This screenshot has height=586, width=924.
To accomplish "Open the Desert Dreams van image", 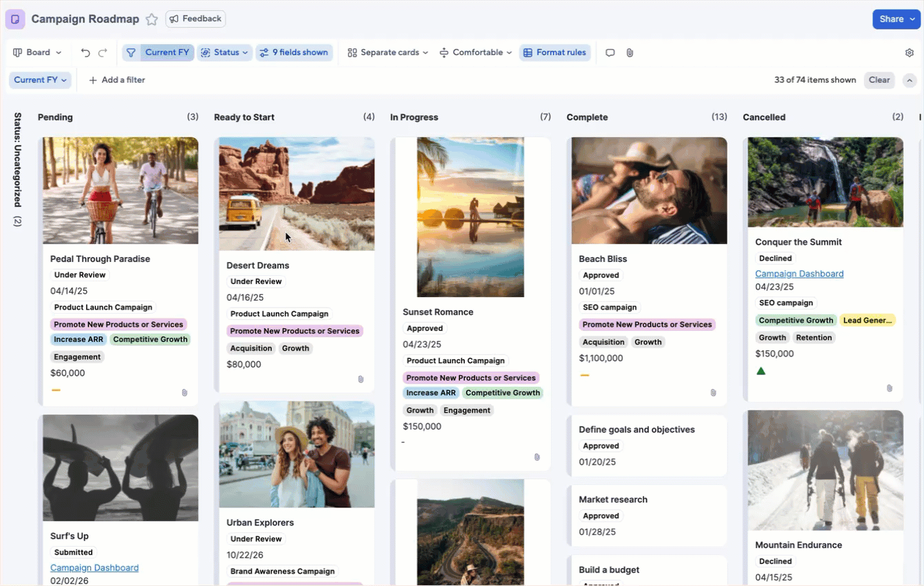I will point(297,194).
